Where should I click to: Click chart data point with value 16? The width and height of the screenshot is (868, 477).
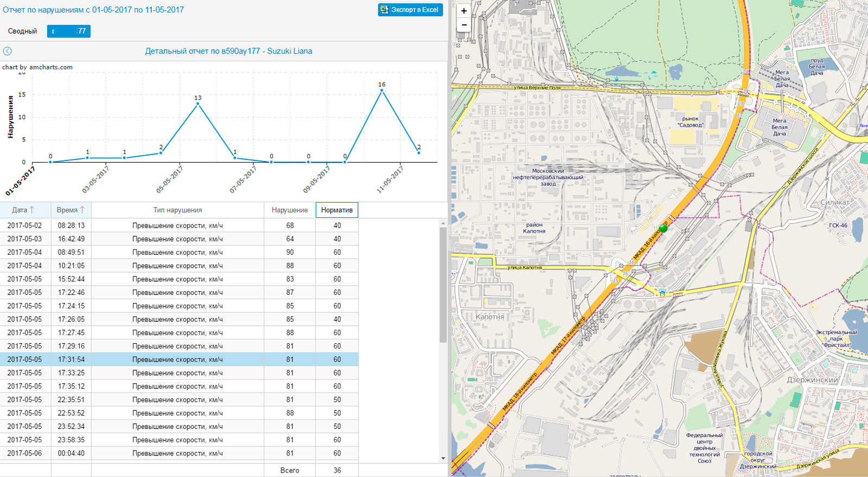pos(382,91)
